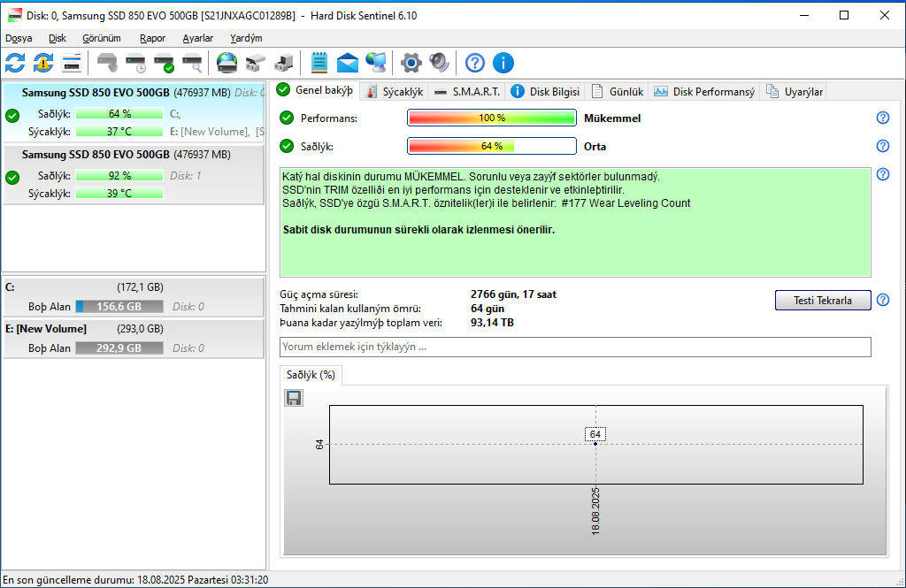Click the 18.08.2025 date label on graph
This screenshot has height=588, width=906.
[x=595, y=511]
